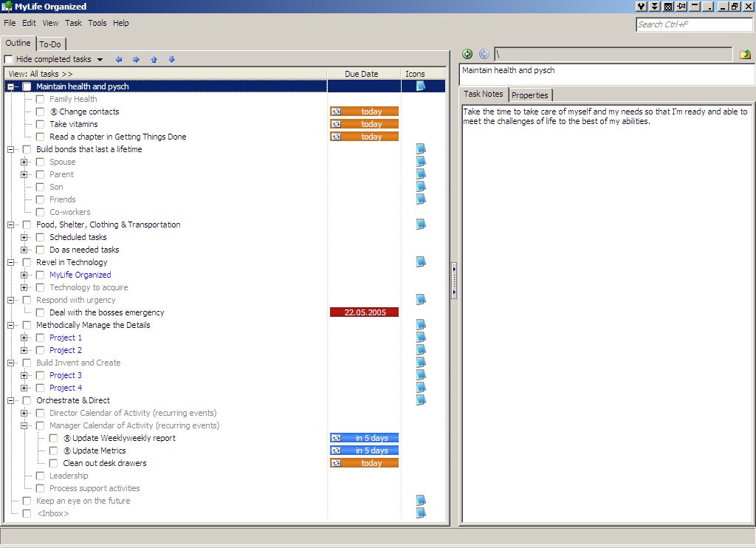The height and width of the screenshot is (548, 756).
Task: Click the move-down blue arrow toolbar icon
Action: (x=171, y=59)
